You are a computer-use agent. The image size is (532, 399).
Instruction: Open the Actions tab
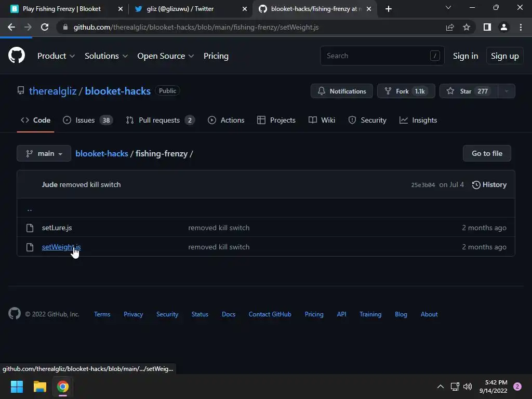226,120
